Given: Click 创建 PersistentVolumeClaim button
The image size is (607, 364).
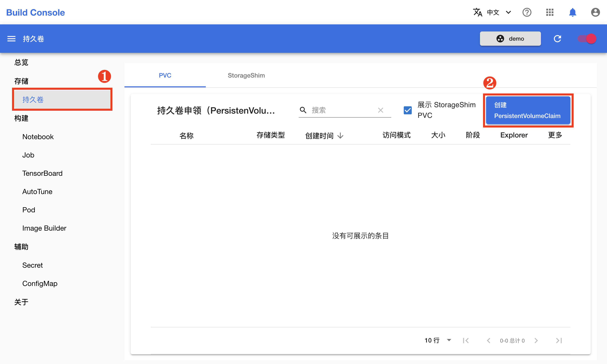Looking at the screenshot, I should (528, 110).
